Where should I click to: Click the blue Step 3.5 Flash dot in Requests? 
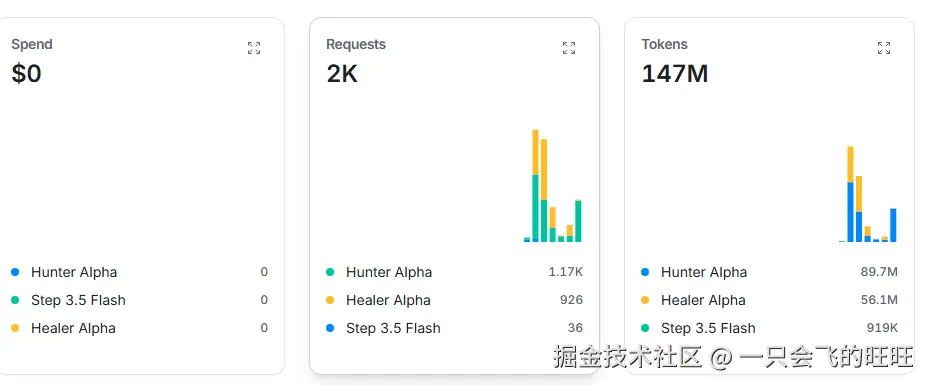click(x=330, y=328)
